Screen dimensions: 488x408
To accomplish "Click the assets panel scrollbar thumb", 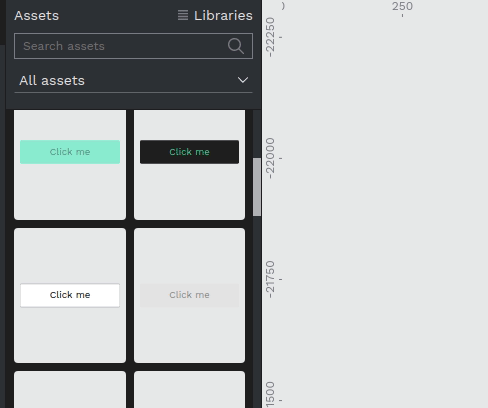I will coord(257,187).
